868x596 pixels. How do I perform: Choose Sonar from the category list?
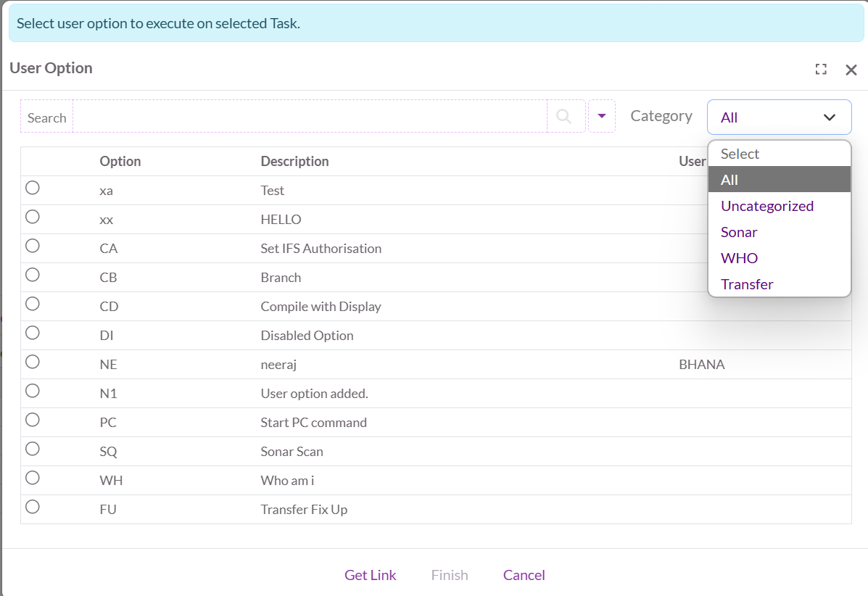(739, 232)
